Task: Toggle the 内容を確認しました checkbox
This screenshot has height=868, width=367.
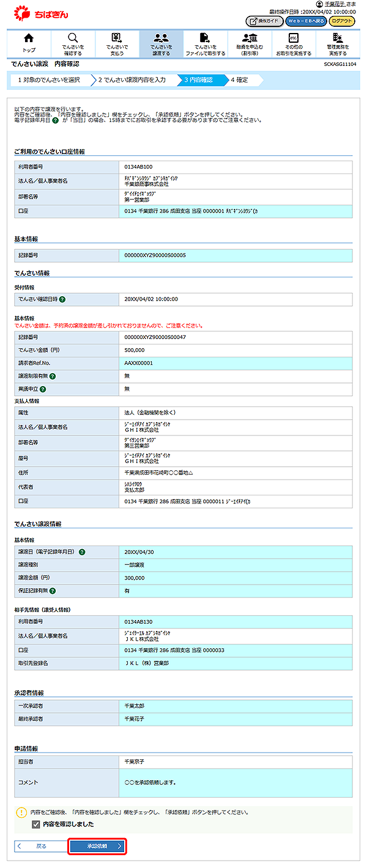Action: (x=36, y=824)
